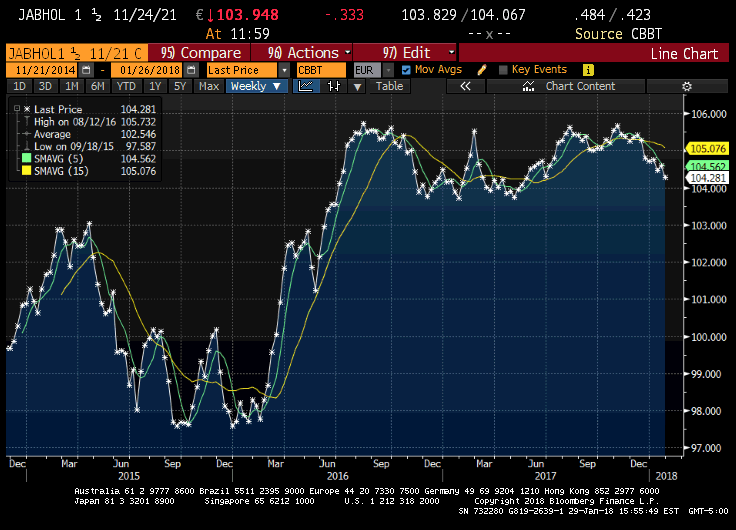This screenshot has height=530, width=736.
Task: Click the yellow info icon
Action: [588, 70]
